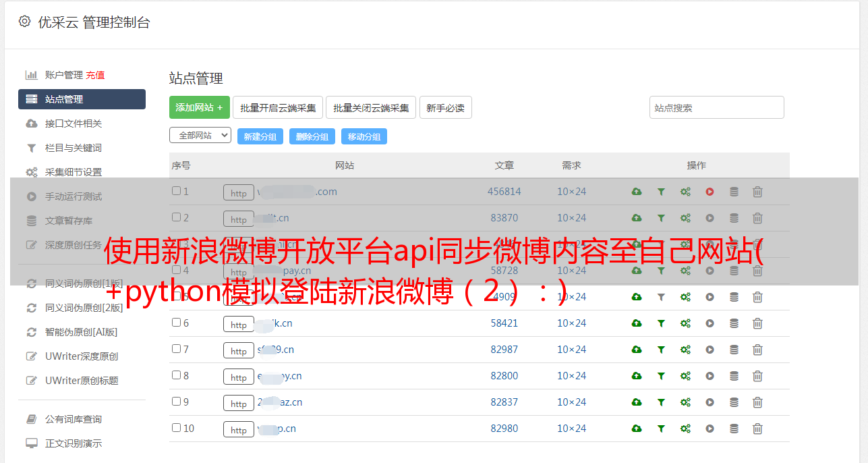868x463 pixels.
Task: Click the blue 删除分组 button
Action: click(x=312, y=136)
